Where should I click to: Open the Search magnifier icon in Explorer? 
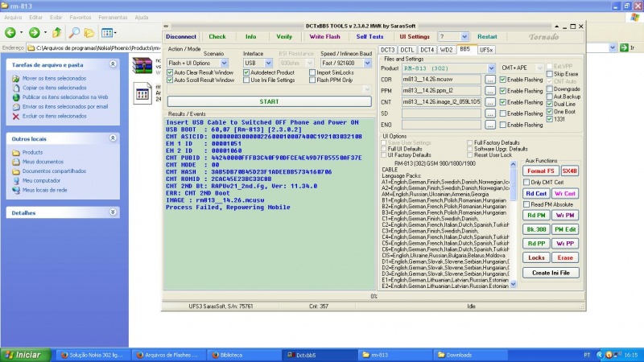click(74, 32)
